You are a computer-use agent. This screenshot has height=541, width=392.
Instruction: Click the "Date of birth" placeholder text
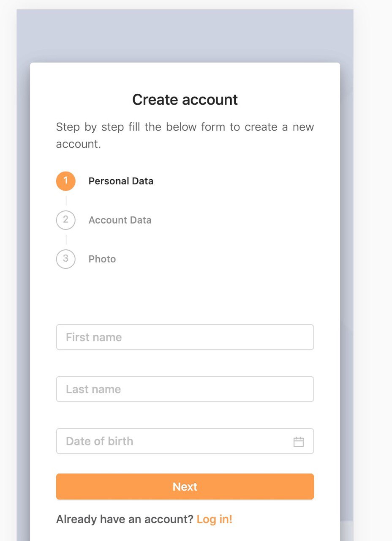click(100, 441)
